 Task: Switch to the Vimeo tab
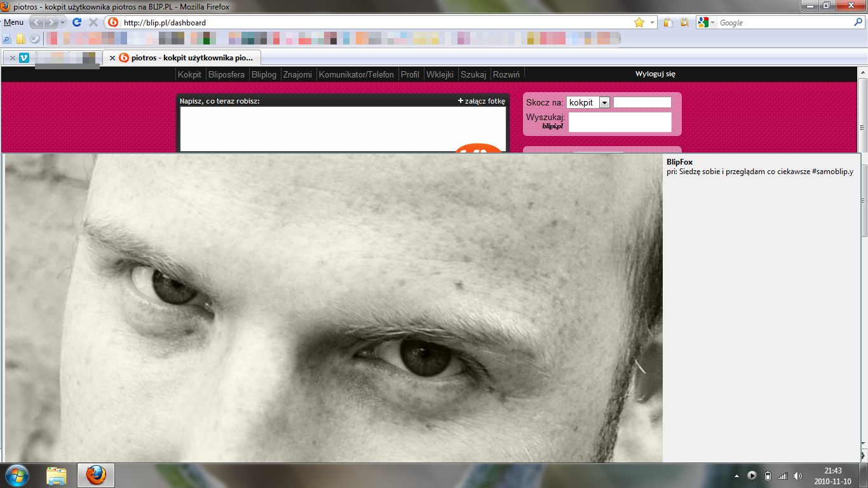[24, 58]
